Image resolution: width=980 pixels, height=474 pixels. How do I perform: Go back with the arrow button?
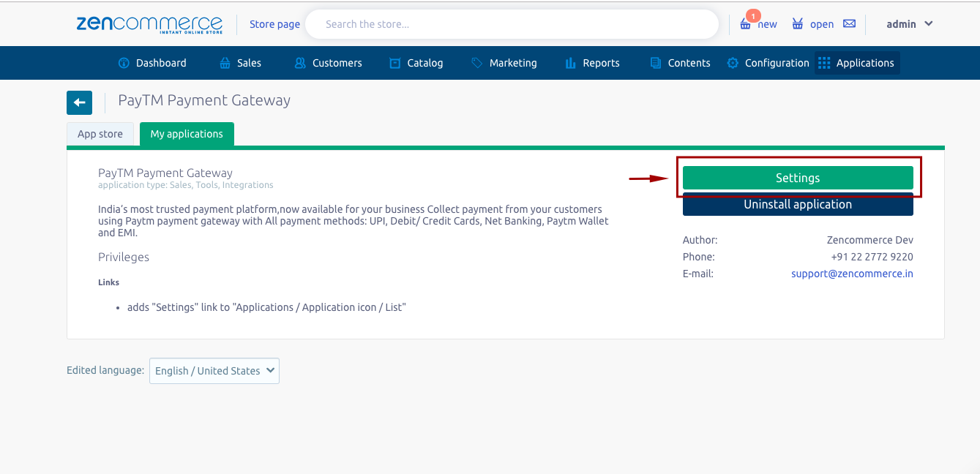pos(79,102)
